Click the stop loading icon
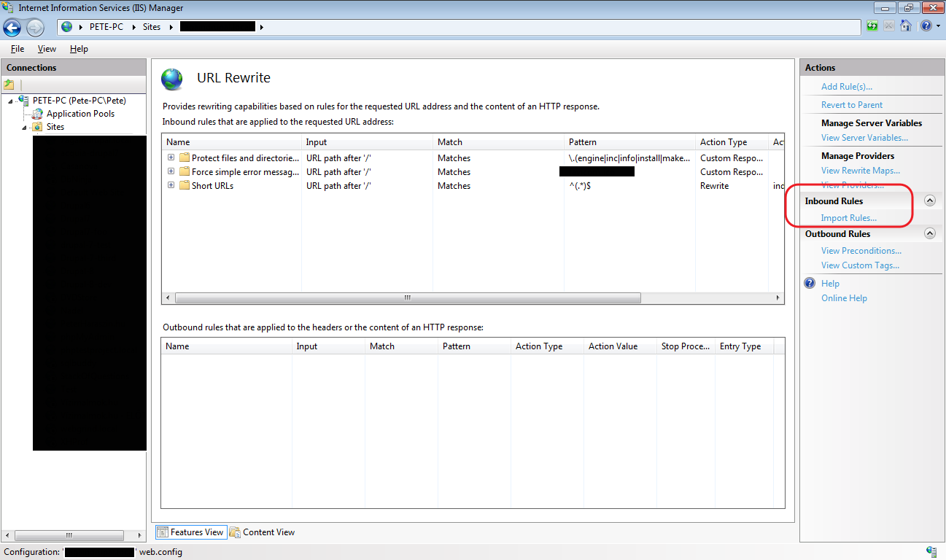Image resolution: width=946 pixels, height=560 pixels. point(889,26)
